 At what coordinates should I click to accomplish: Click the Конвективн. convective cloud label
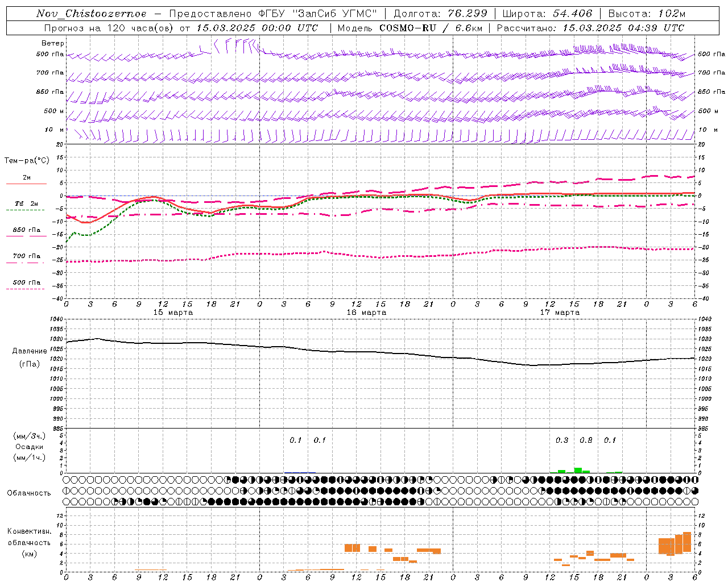tap(30, 531)
